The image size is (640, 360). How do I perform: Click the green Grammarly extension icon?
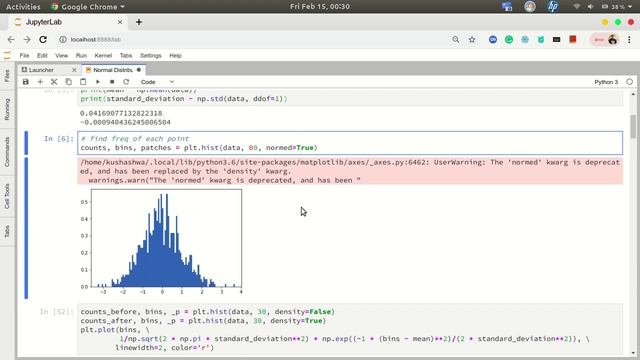click(x=509, y=40)
